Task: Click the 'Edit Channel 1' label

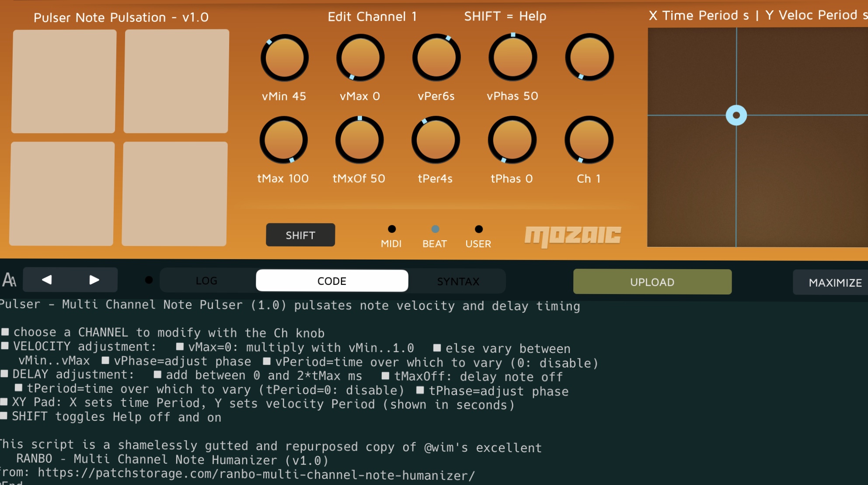Action: click(x=372, y=17)
